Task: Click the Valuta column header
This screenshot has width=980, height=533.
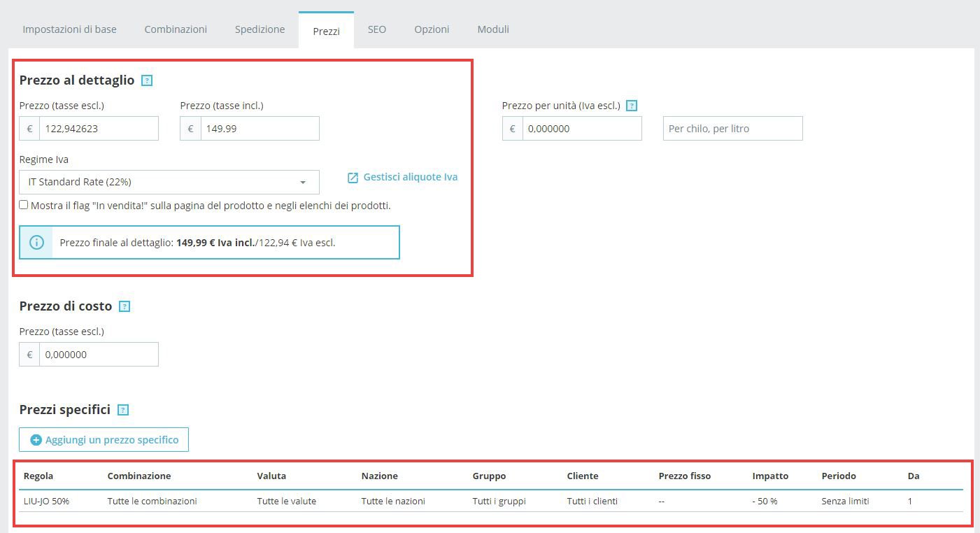Action: click(271, 476)
